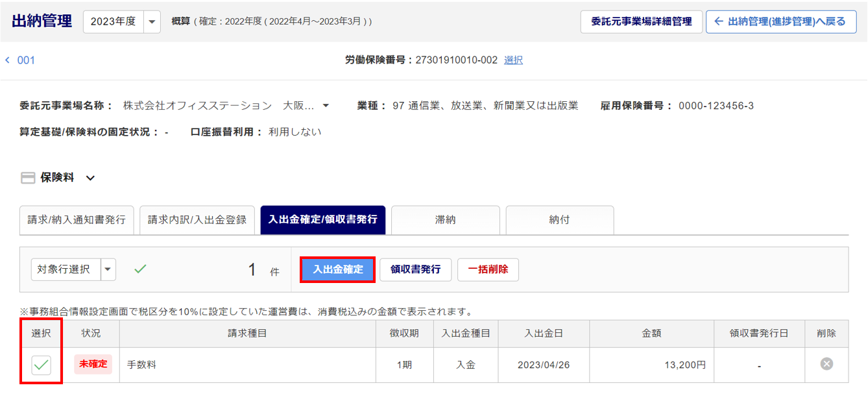The height and width of the screenshot is (394, 868).
Task: Click the 2023/04/26 date cell
Action: (544, 365)
